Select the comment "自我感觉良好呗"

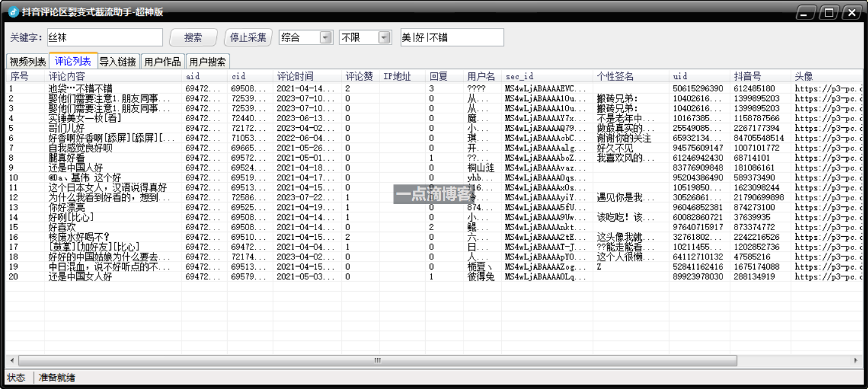coord(80,148)
